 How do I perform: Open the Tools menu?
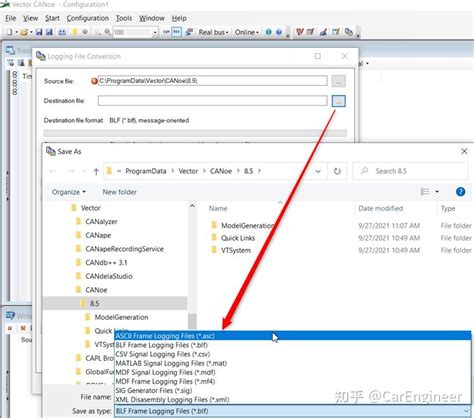tap(124, 18)
